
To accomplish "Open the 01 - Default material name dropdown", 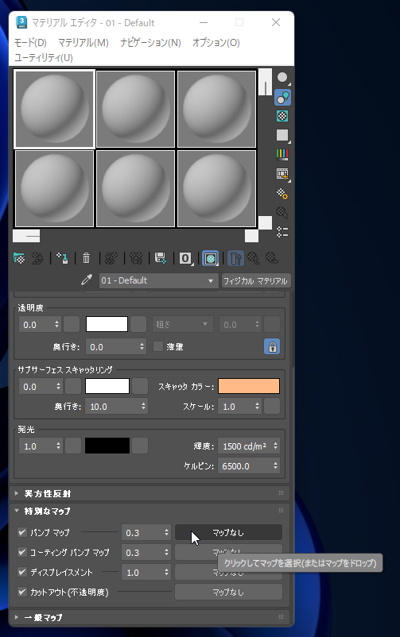I will [157, 281].
